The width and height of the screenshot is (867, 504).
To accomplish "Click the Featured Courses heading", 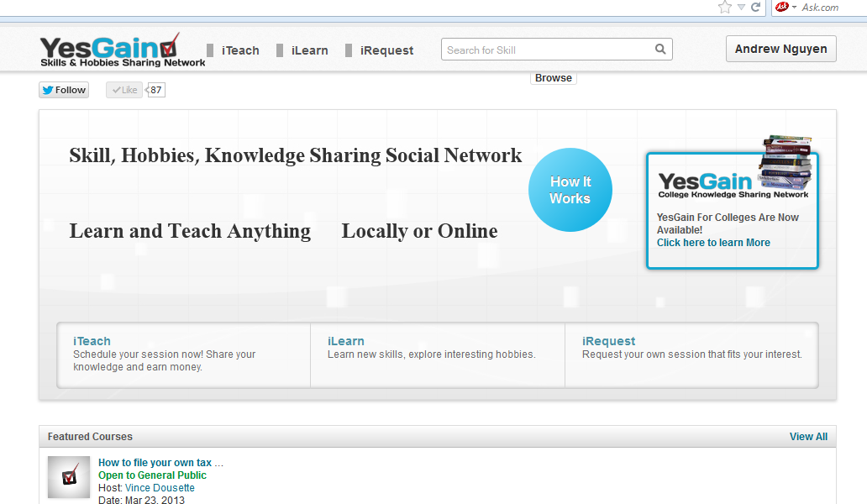I will coord(90,437).
